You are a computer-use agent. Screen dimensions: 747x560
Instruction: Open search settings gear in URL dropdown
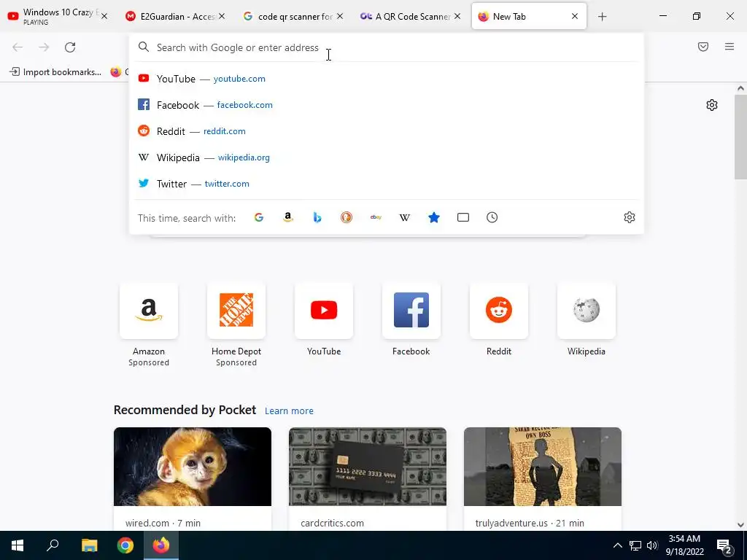630,217
